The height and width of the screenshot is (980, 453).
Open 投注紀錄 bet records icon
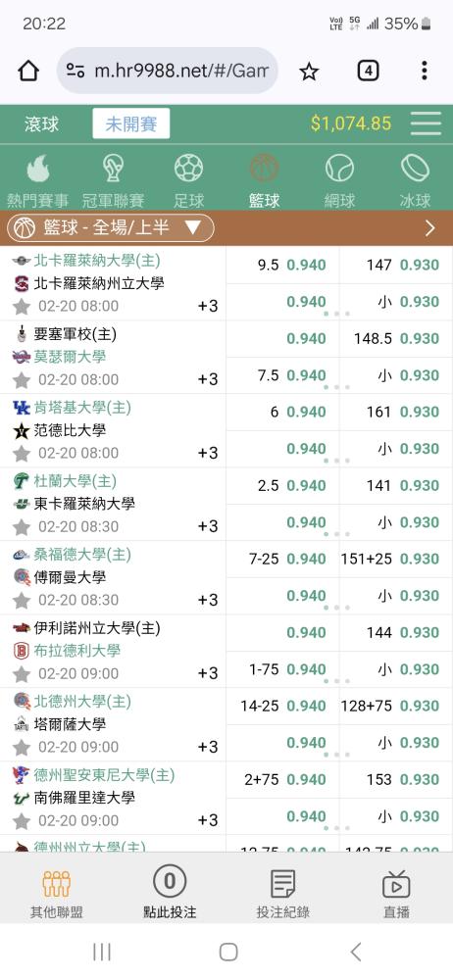[x=282, y=884]
